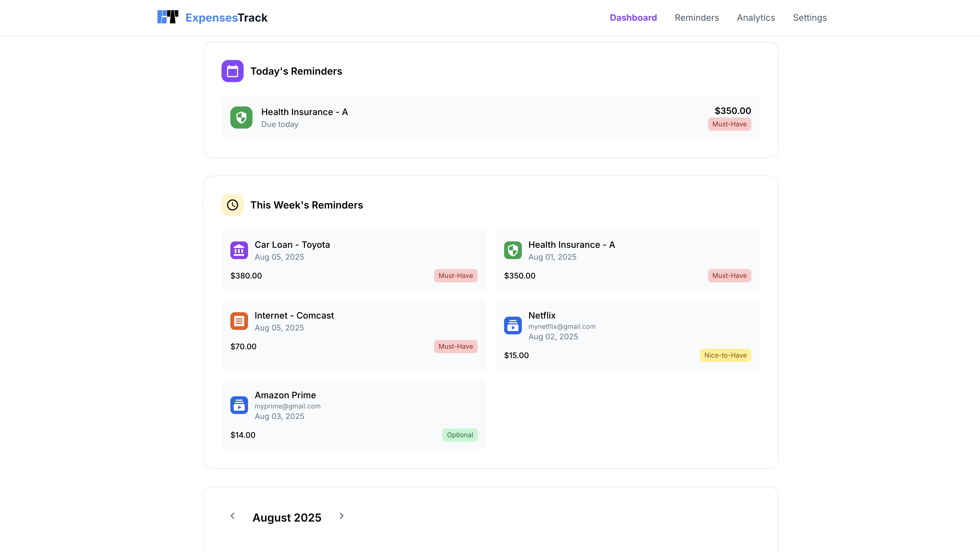Screen dimensions: 980x552
Task: Click the $70.00 amount
Action: tap(243, 347)
